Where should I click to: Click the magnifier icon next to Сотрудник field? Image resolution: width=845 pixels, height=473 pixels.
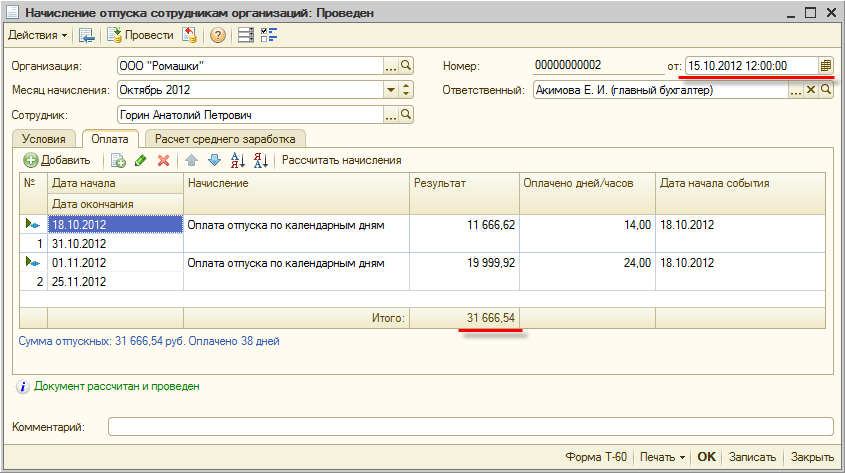tap(406, 115)
